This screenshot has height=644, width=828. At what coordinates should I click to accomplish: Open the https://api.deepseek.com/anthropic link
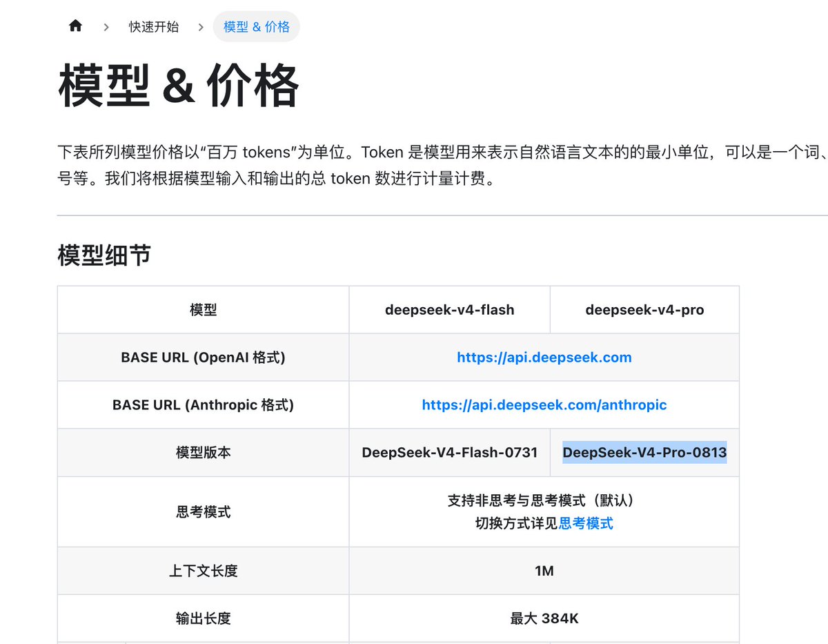(544, 405)
